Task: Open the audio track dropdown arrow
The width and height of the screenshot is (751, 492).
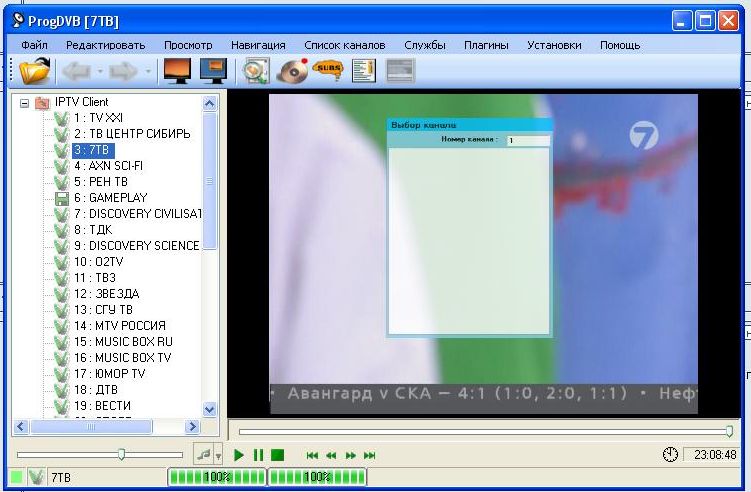Action: [x=218, y=456]
